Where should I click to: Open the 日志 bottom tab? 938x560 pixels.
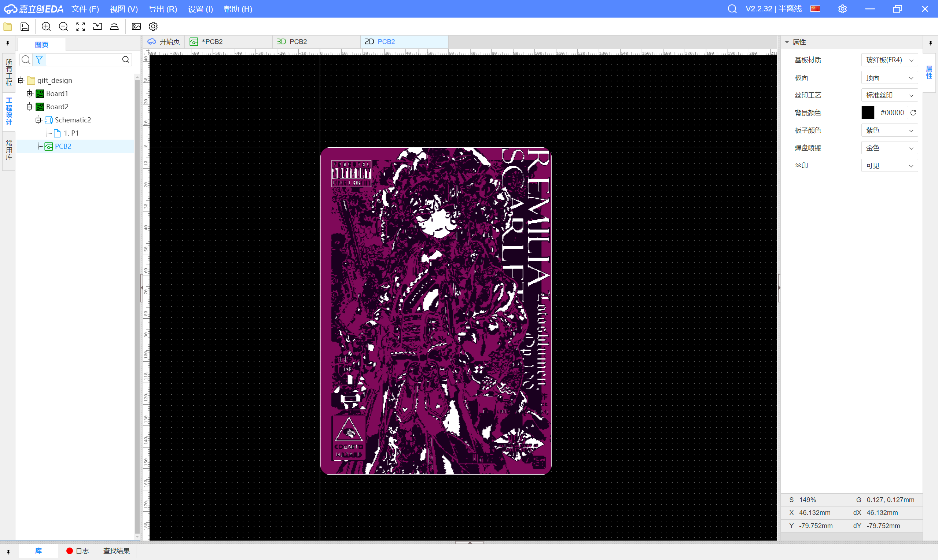pos(78,551)
